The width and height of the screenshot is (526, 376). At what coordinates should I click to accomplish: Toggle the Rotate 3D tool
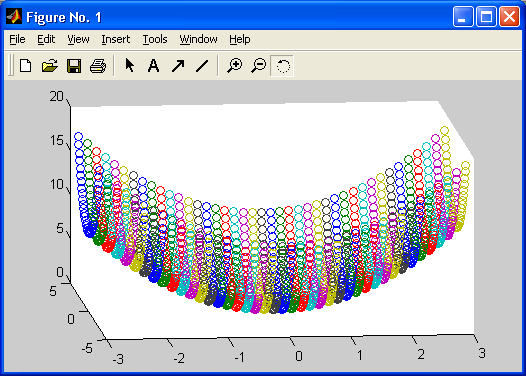tap(282, 66)
